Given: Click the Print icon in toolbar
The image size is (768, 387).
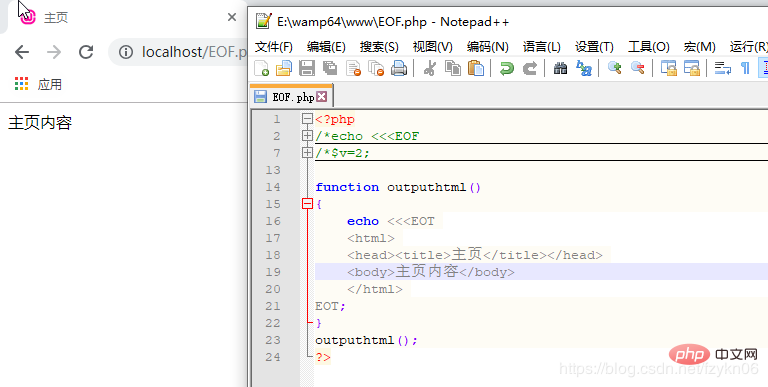Looking at the screenshot, I should pyautogui.click(x=399, y=68).
